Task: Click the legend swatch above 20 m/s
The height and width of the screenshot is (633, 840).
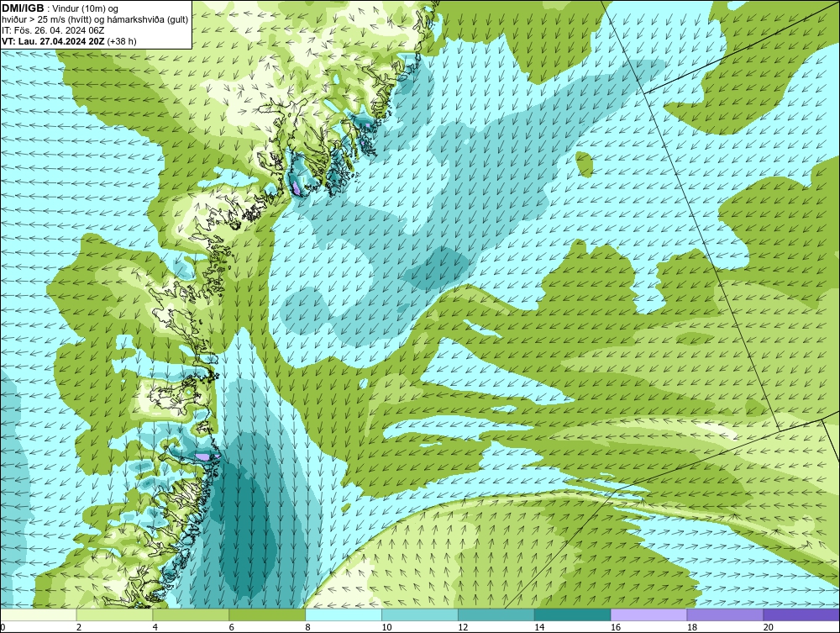Action: click(801, 615)
